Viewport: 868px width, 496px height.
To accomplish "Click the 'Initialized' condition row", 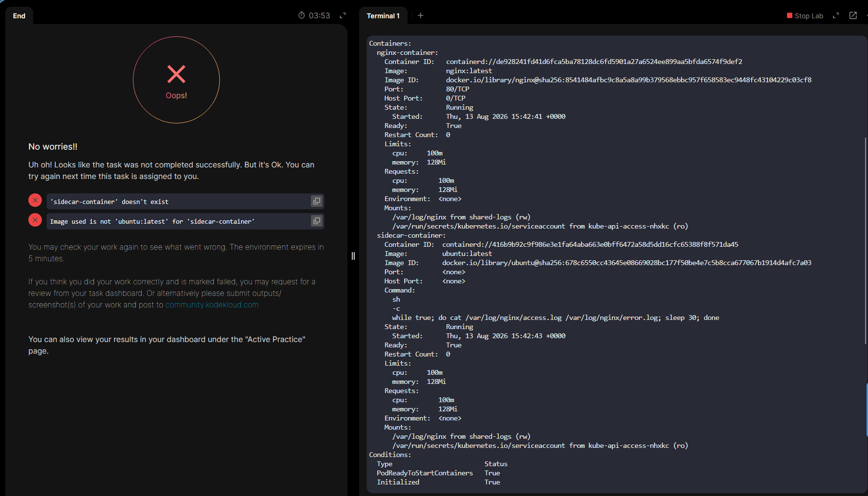I will pyautogui.click(x=438, y=482).
